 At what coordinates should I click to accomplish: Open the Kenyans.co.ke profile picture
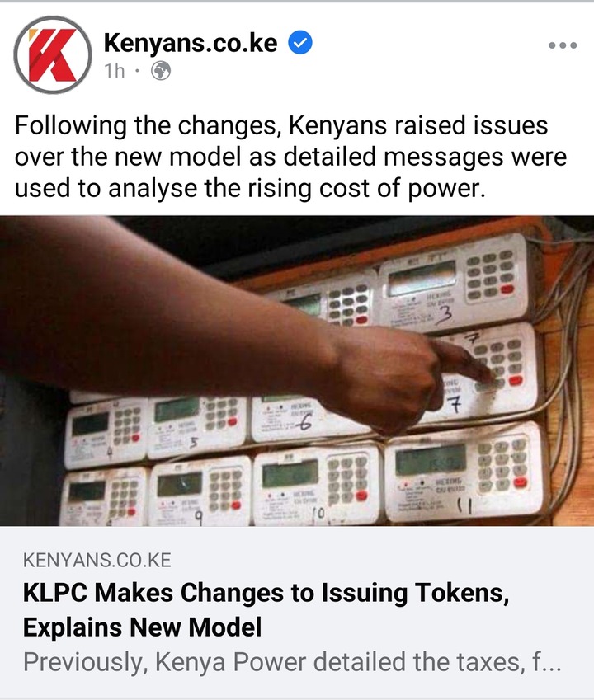[53, 55]
